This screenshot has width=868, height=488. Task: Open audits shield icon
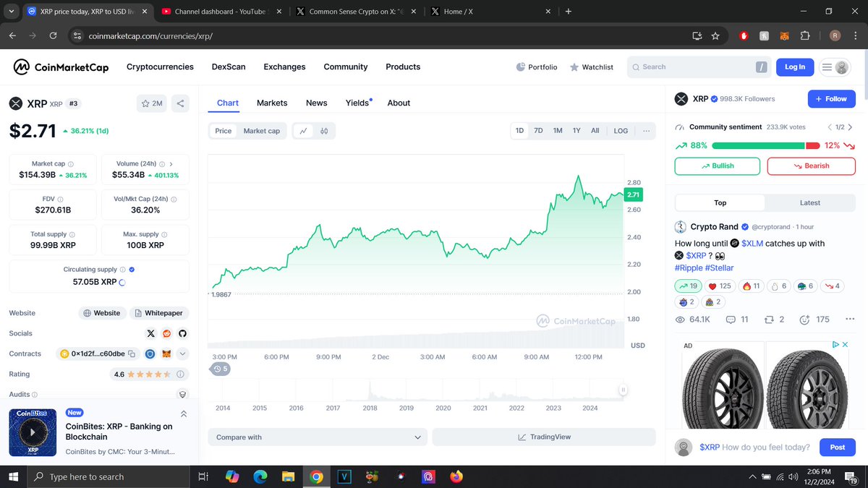click(183, 395)
